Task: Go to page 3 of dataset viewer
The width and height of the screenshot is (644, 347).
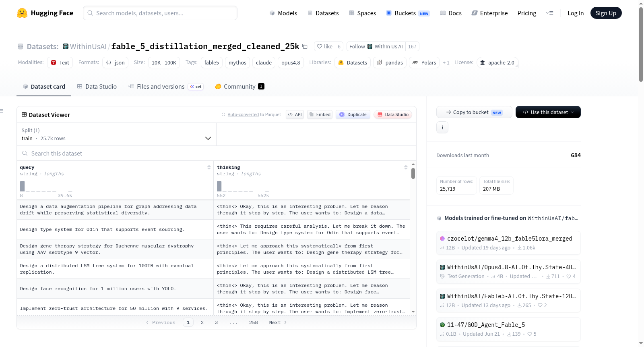Action: click(217, 322)
